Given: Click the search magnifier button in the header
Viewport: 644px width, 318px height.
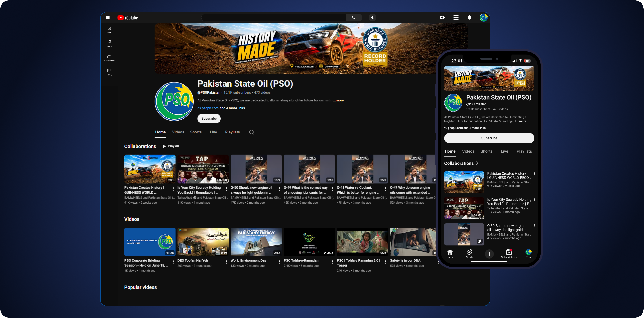Looking at the screenshot, I should (x=354, y=17).
